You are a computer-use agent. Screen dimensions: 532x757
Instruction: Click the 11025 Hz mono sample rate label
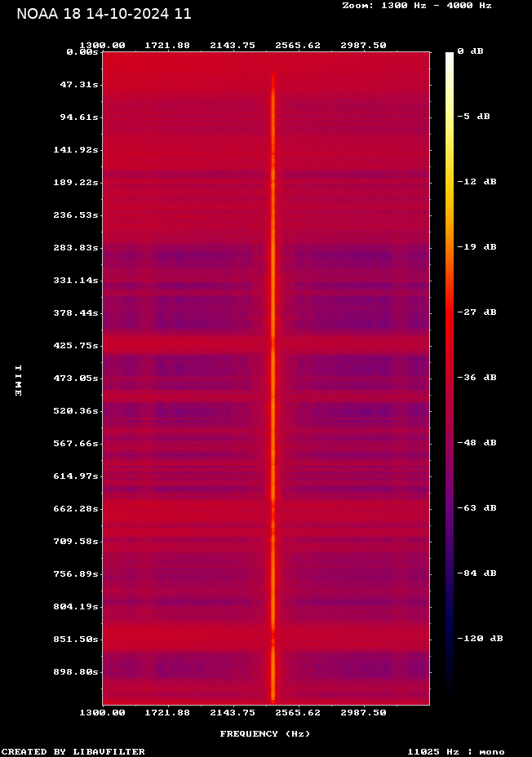click(455, 751)
